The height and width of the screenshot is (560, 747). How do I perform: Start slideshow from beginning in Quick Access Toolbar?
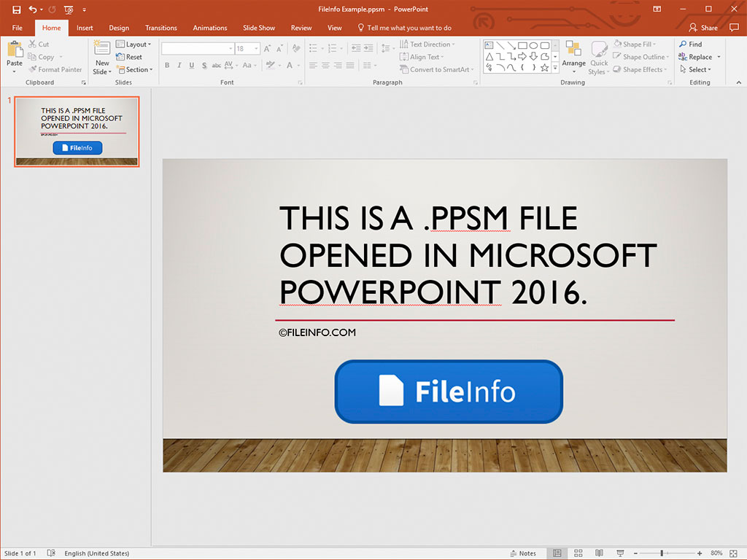click(69, 9)
